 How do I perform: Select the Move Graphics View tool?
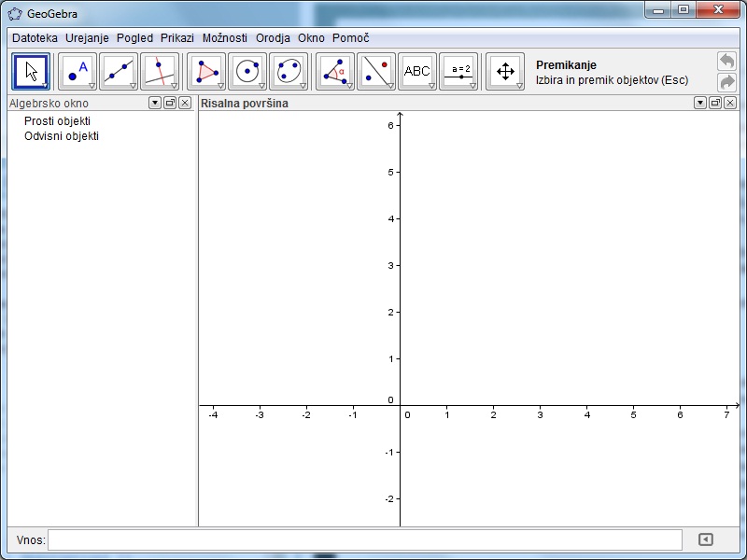[505, 71]
